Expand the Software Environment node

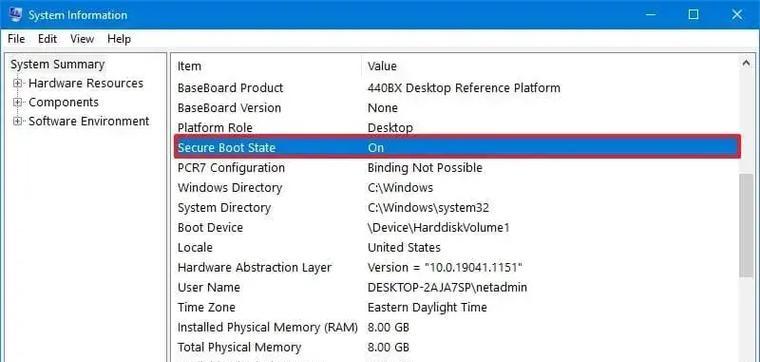pyautogui.click(x=18, y=121)
